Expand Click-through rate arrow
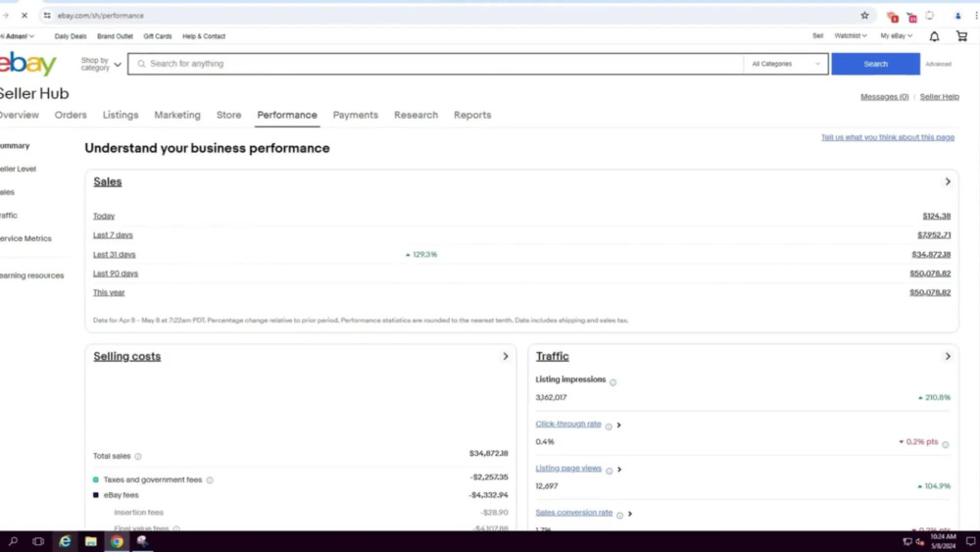The height and width of the screenshot is (552, 980). tap(618, 426)
